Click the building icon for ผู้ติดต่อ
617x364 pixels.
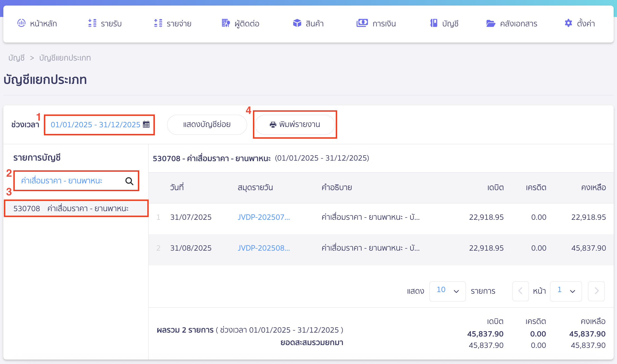click(226, 23)
